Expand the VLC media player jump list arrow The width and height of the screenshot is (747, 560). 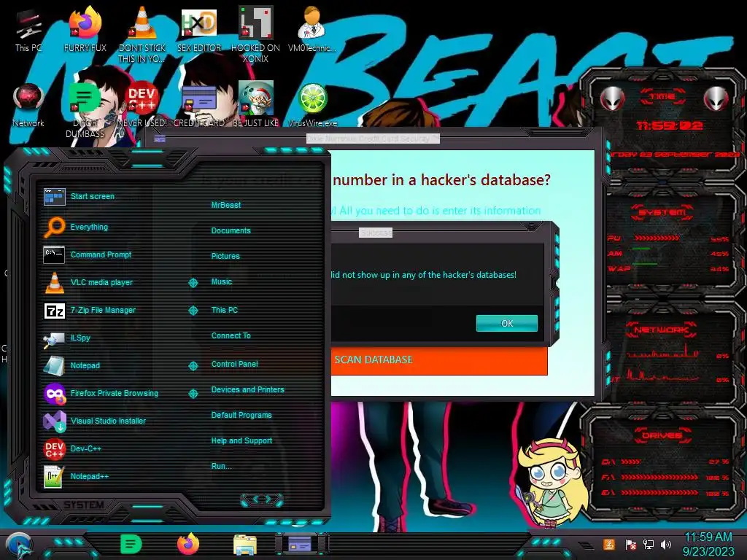tap(193, 283)
